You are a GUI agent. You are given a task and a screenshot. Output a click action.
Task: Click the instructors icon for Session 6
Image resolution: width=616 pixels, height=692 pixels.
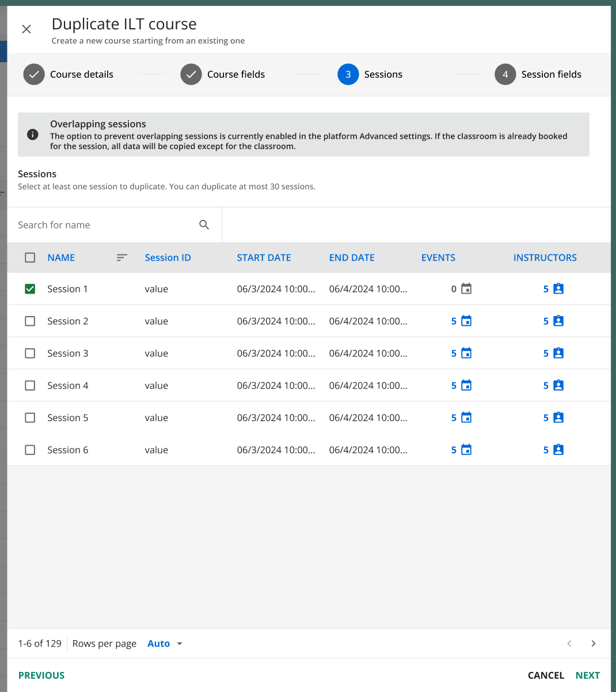[558, 450]
